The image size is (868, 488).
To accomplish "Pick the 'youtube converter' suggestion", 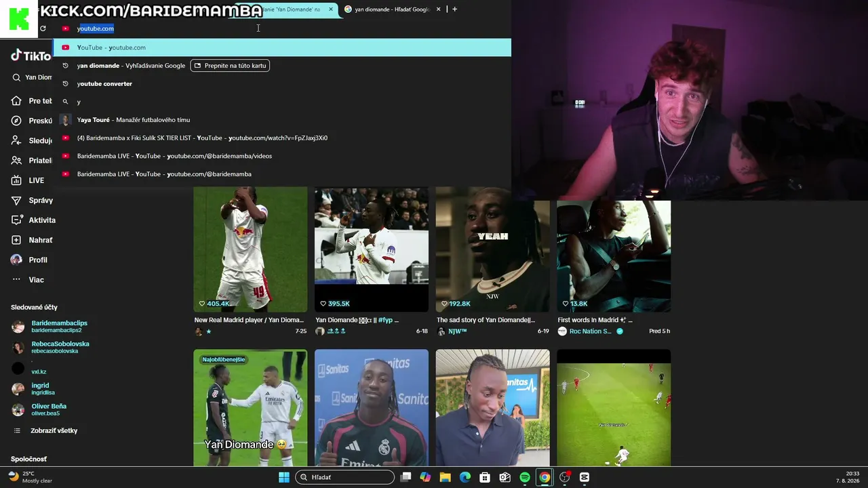I will [282, 84].
